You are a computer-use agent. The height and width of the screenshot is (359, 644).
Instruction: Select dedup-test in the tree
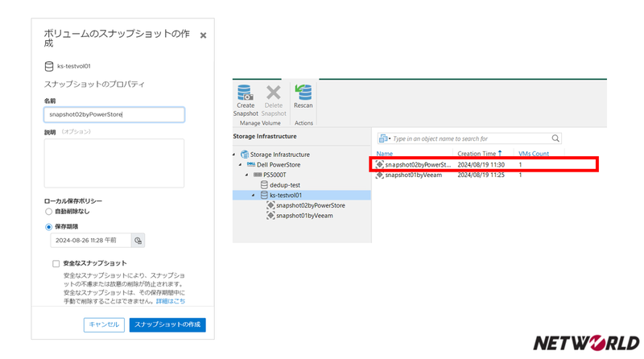pyautogui.click(x=285, y=185)
